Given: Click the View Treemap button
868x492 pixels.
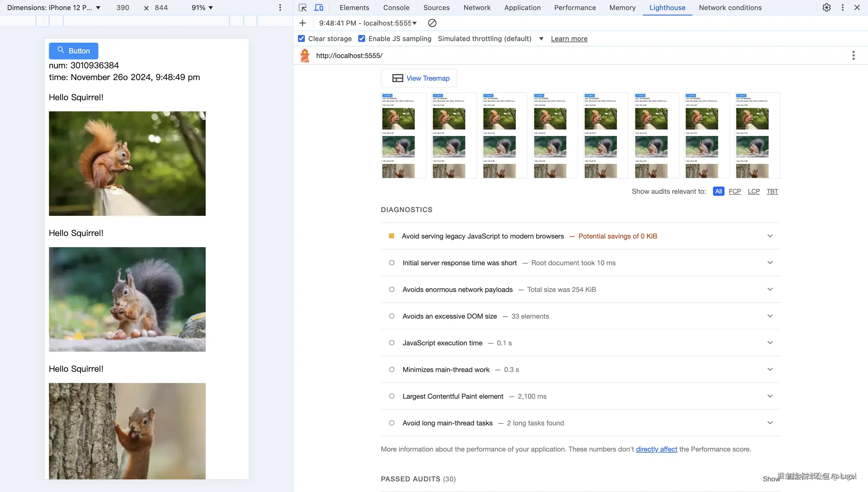Looking at the screenshot, I should pyautogui.click(x=419, y=78).
